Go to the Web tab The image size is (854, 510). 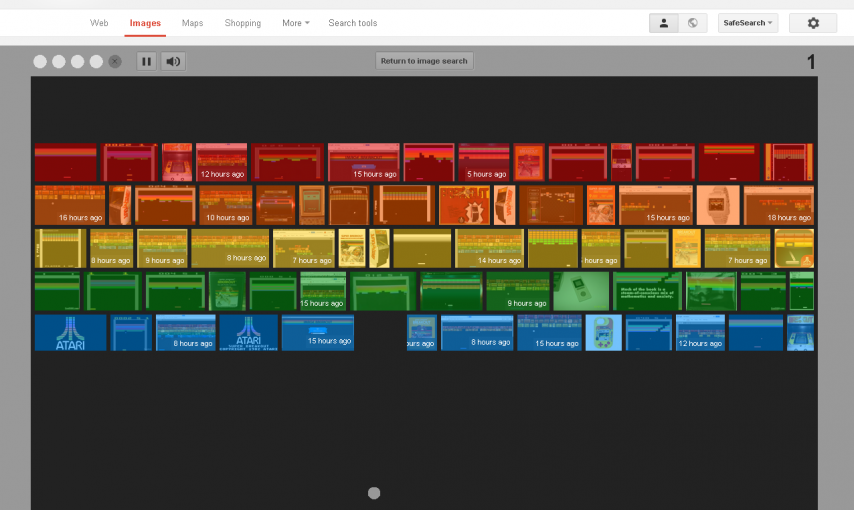[99, 23]
